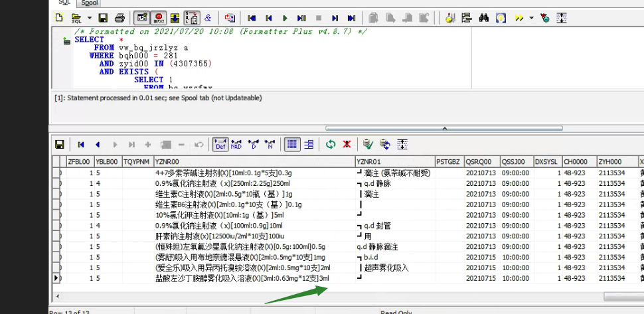644x314 pixels.
Task: Expand the open SQL file dropdown arrow
Action: click(x=89, y=18)
